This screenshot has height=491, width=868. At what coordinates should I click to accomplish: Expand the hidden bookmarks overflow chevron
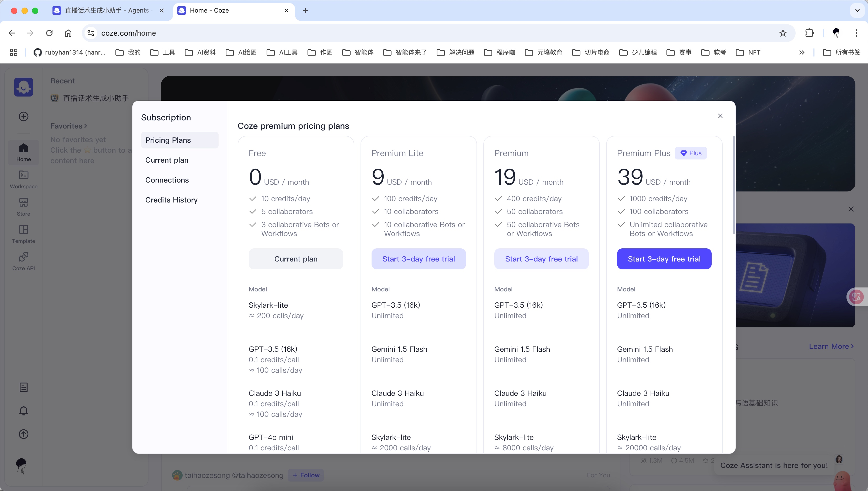[x=802, y=53]
